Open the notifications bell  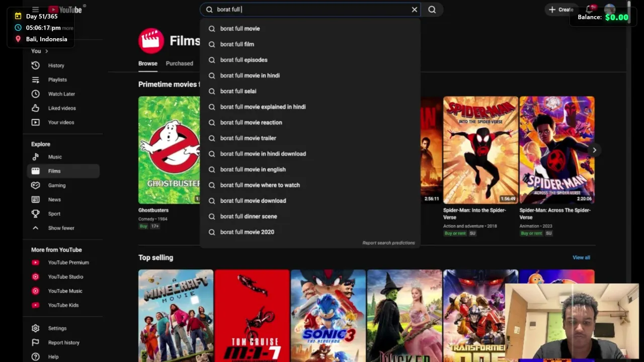(x=590, y=10)
